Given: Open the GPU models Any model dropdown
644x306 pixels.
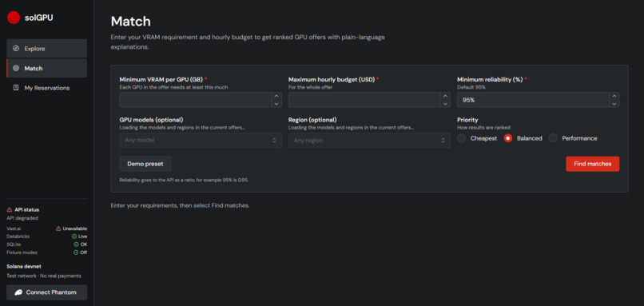Looking at the screenshot, I should click(x=201, y=141).
